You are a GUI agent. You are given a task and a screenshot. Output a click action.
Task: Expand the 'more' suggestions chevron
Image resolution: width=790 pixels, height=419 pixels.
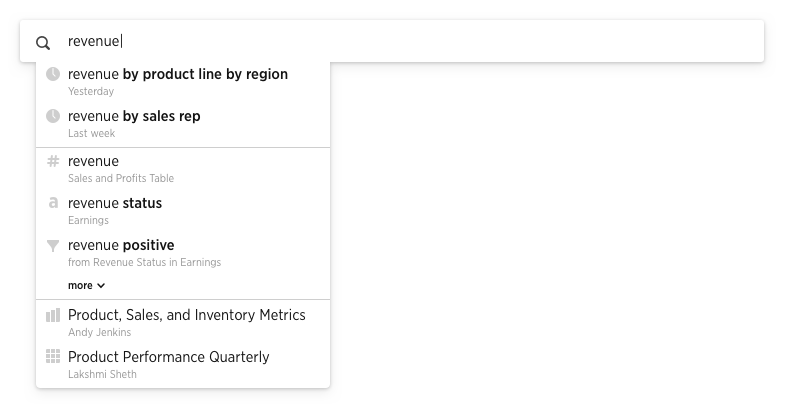101,286
